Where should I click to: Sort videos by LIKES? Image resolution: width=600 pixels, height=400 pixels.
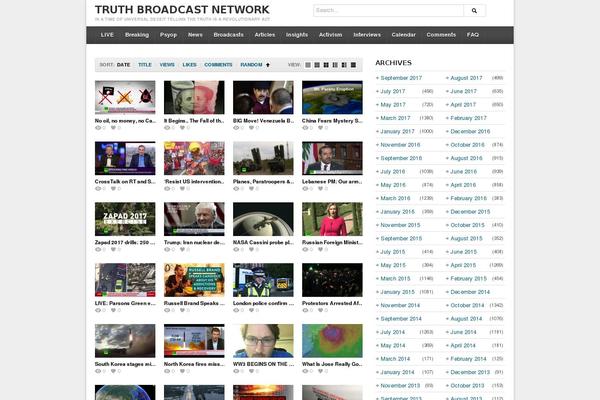pyautogui.click(x=189, y=65)
